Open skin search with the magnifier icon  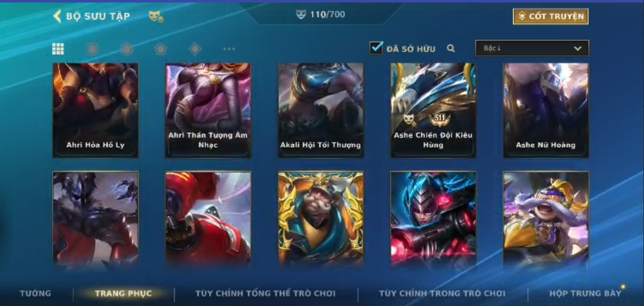pyautogui.click(x=451, y=48)
